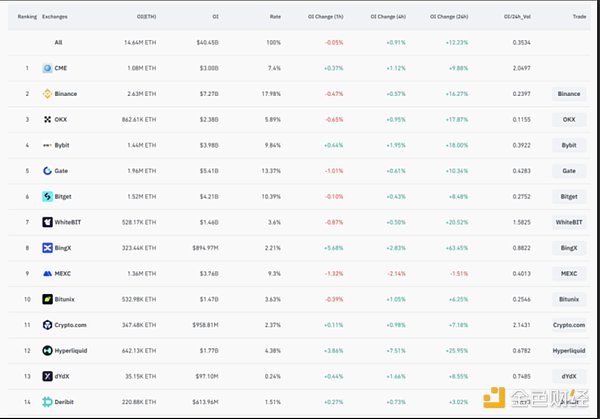Click the Binance logo icon in Exchanges column
Viewport: 600px width, 419px height.
point(47,94)
